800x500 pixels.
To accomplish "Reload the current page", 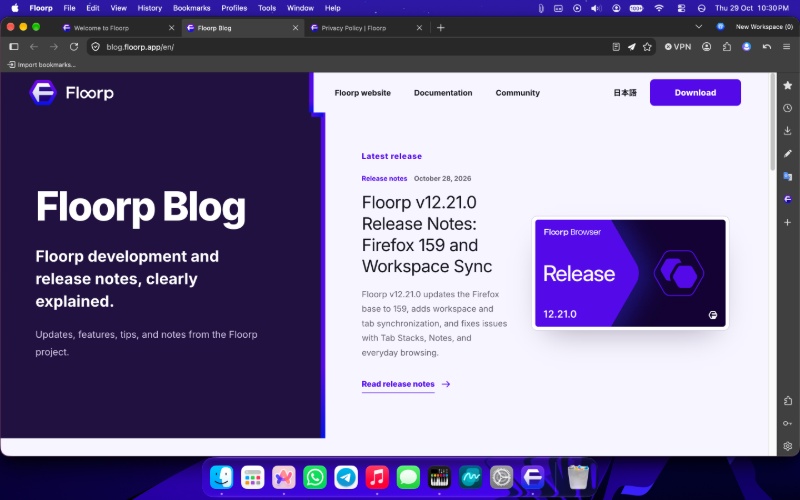I will click(x=74, y=47).
